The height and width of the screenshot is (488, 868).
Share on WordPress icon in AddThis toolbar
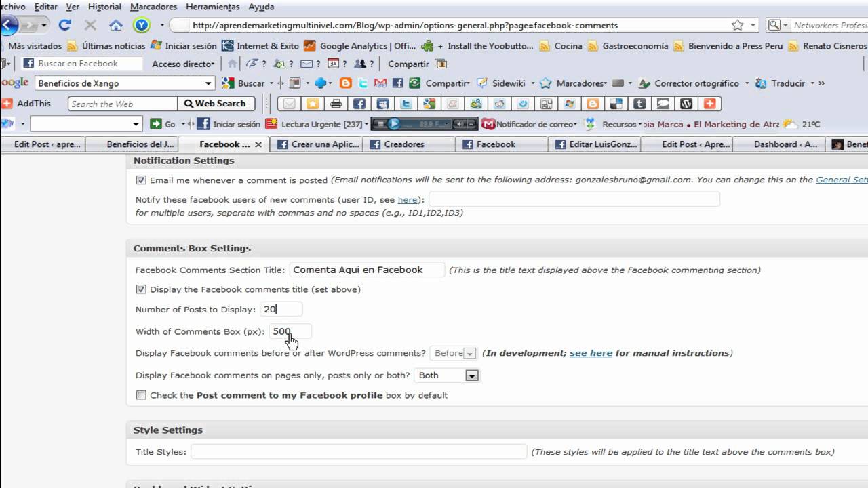coord(686,104)
